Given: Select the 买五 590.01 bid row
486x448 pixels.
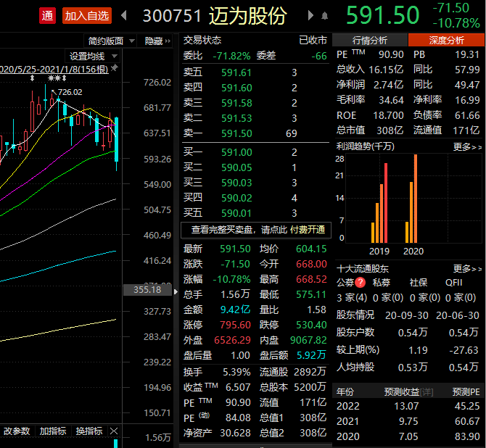Looking at the screenshot, I should point(256,213).
